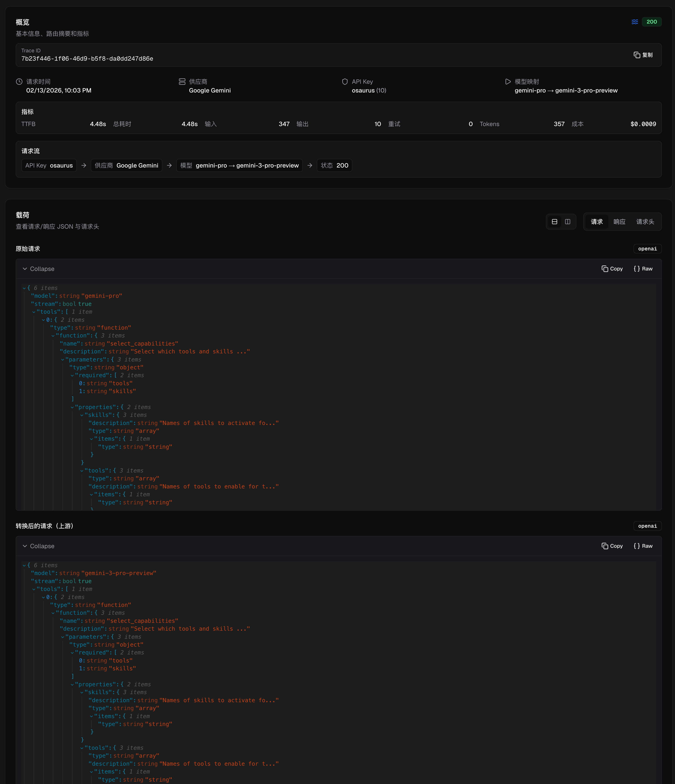Open Raw view of the original request
The height and width of the screenshot is (784, 675).
click(643, 269)
